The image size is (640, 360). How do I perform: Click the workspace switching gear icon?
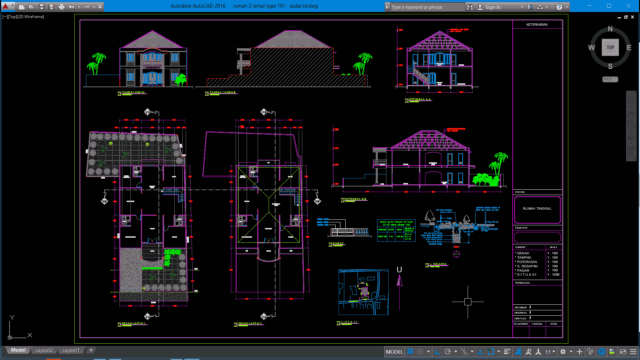coord(563,352)
